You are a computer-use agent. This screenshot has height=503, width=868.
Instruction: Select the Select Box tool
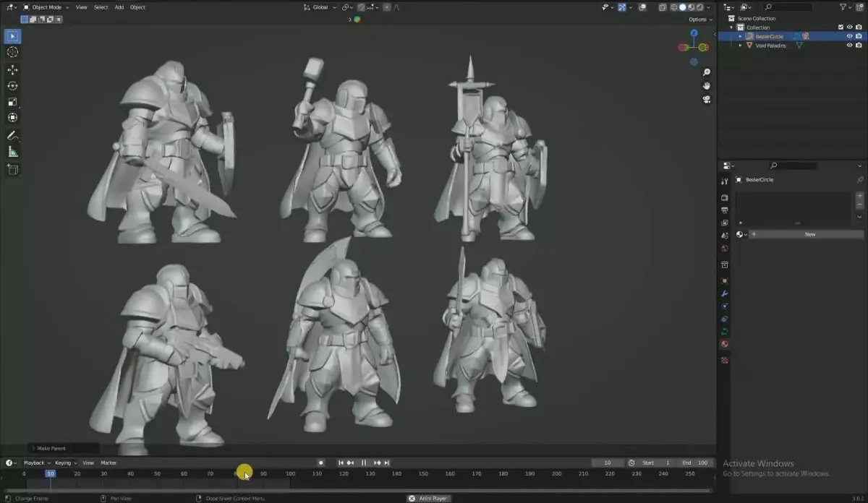pyautogui.click(x=12, y=36)
